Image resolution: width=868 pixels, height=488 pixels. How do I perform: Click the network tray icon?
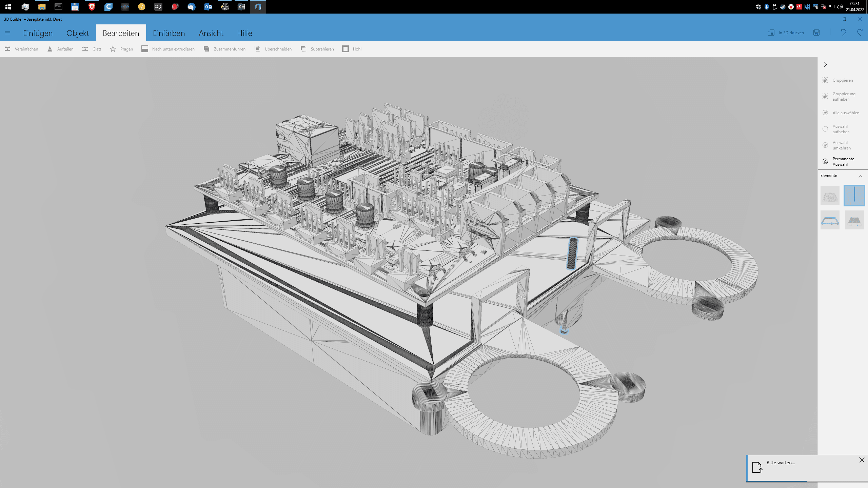point(832,7)
